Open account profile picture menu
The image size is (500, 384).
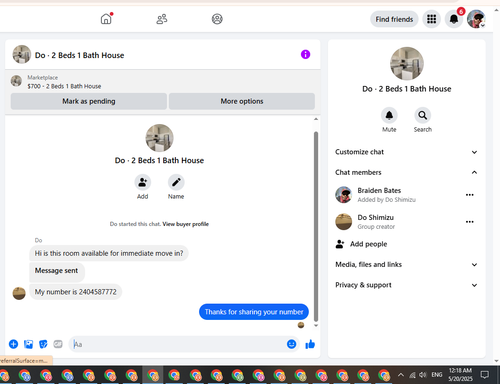[476, 19]
